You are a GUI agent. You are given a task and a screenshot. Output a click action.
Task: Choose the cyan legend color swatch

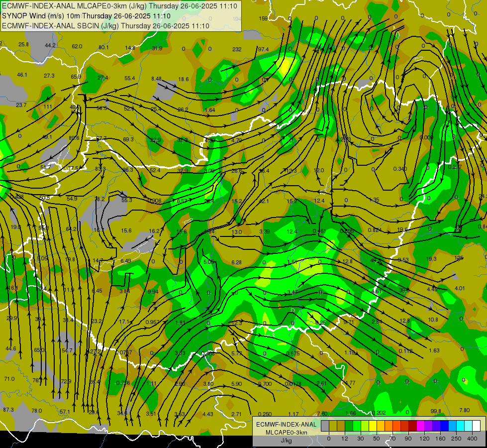click(460, 426)
